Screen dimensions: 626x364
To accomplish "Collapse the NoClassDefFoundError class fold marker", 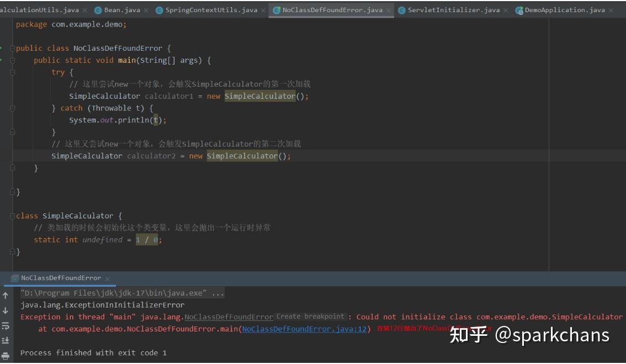I will [12, 48].
